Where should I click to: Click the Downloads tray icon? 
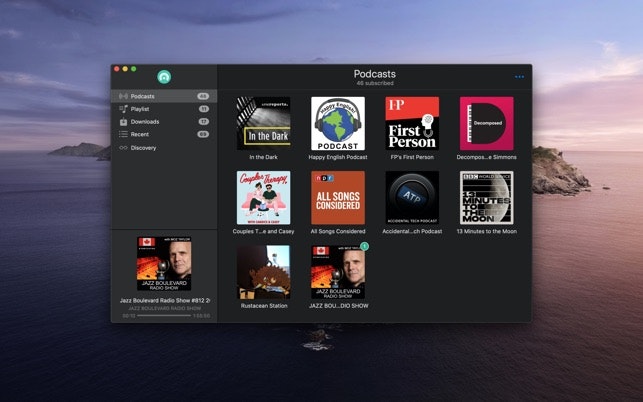click(x=123, y=122)
